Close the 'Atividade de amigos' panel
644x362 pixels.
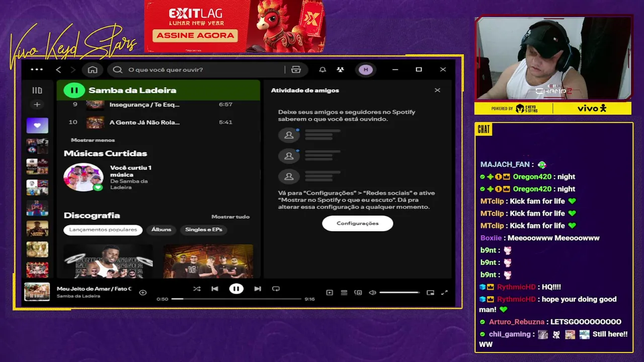(x=437, y=90)
